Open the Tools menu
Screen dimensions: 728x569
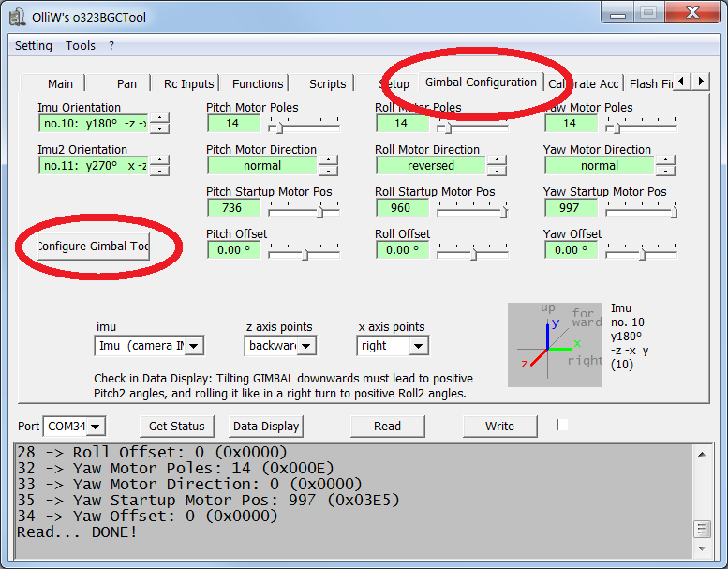pos(81,45)
